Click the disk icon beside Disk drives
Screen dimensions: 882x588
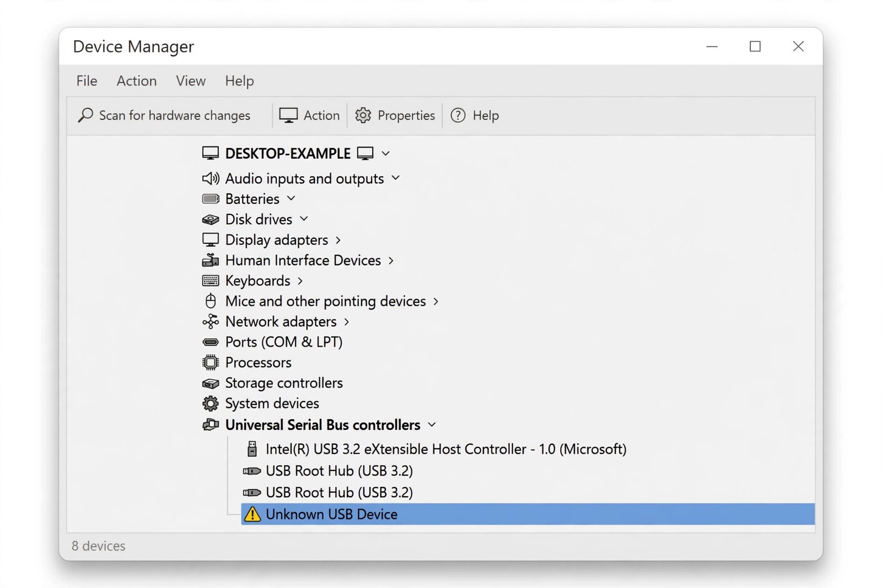211,219
